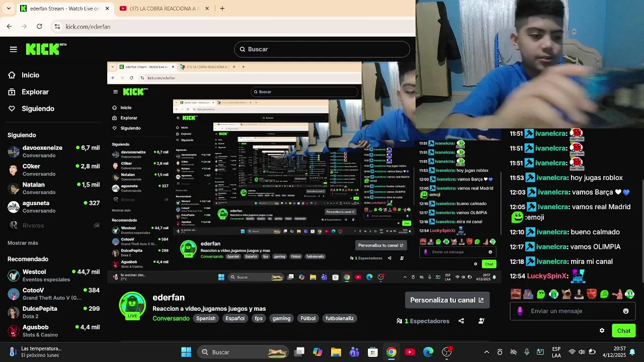Open C0ker channel in followed list
Image resolution: width=644 pixels, height=362 pixels.
[53, 170]
